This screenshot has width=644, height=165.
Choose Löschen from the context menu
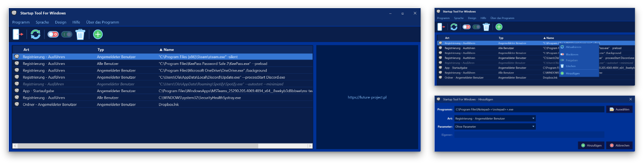click(x=579, y=66)
